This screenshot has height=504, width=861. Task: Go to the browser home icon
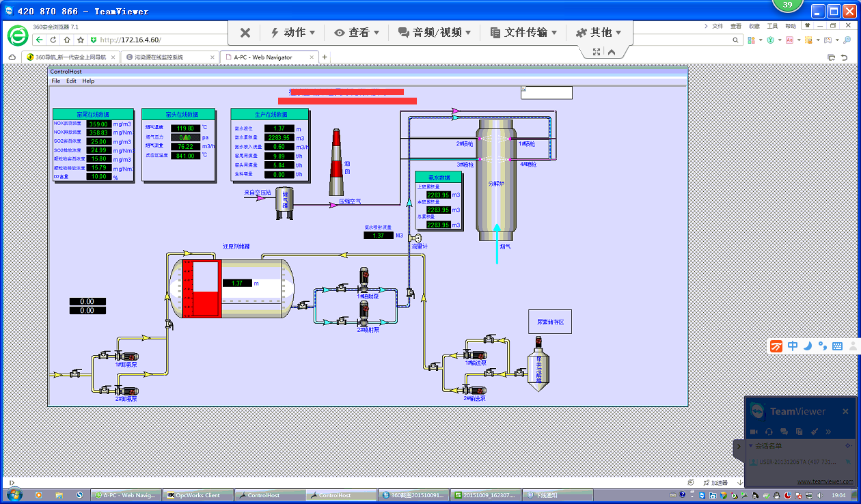(67, 40)
